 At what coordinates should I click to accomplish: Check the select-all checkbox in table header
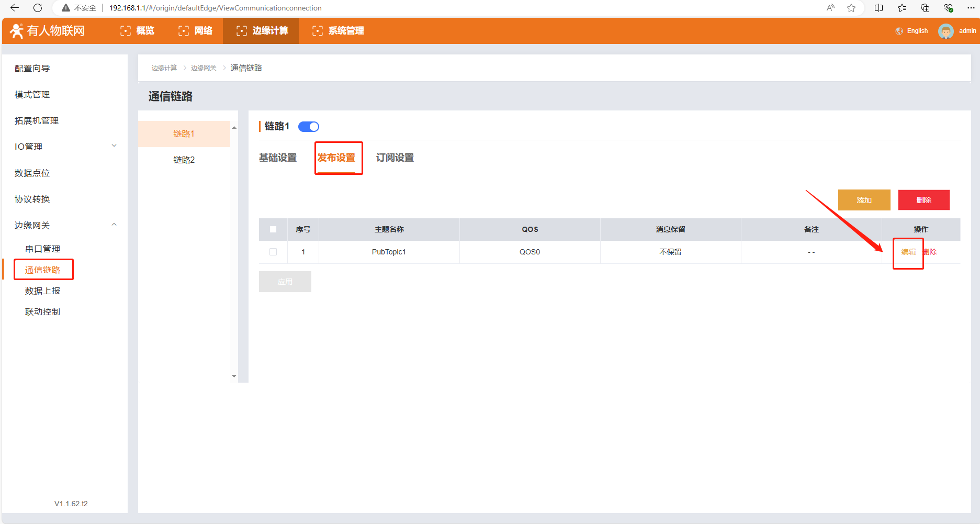(273, 229)
